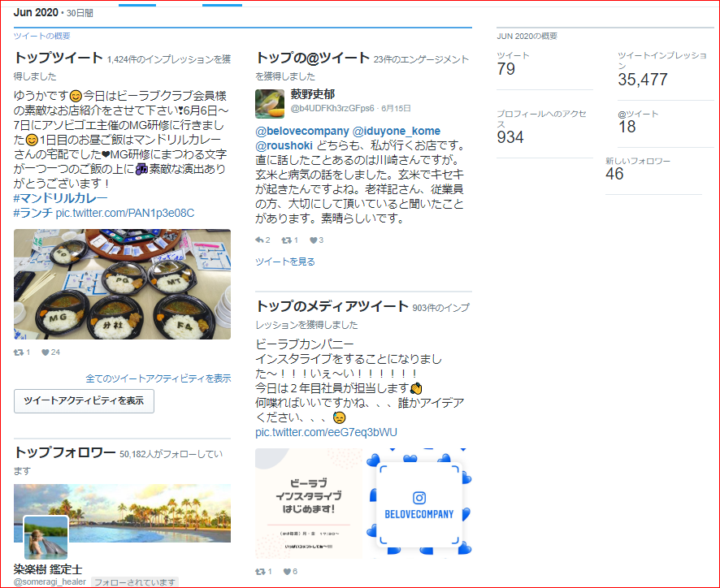The width and height of the screenshot is (720, 588).
Task: Click the ツイートインプレッション label
Action: pos(662,60)
